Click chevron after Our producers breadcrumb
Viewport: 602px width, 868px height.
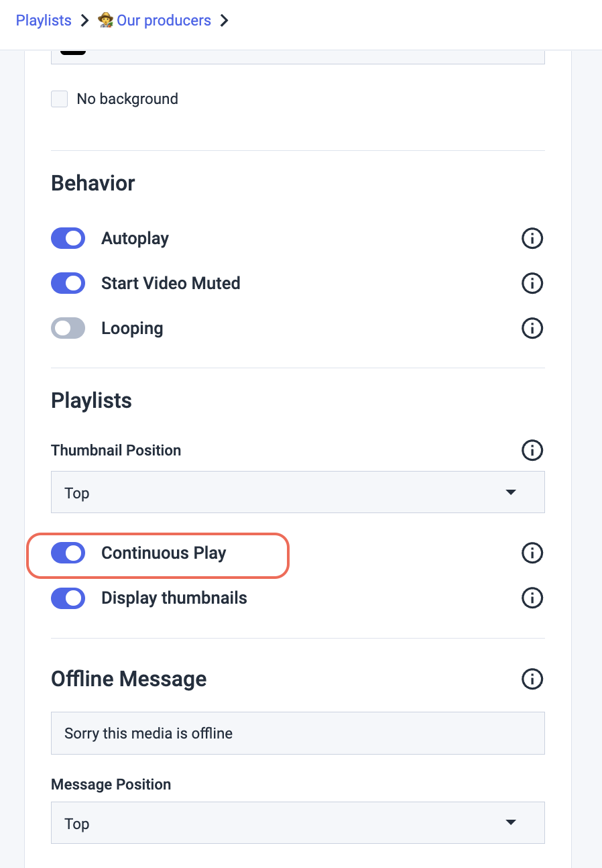click(225, 21)
